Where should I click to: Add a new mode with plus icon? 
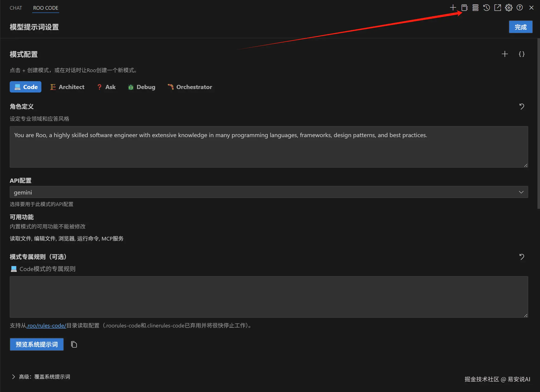(505, 54)
